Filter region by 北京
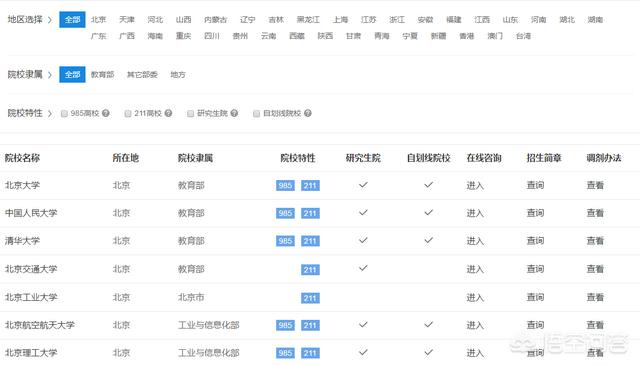 [x=98, y=20]
